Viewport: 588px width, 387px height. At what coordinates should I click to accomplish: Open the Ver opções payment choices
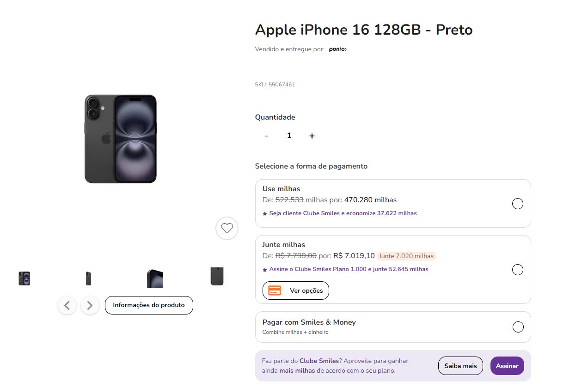coord(296,290)
